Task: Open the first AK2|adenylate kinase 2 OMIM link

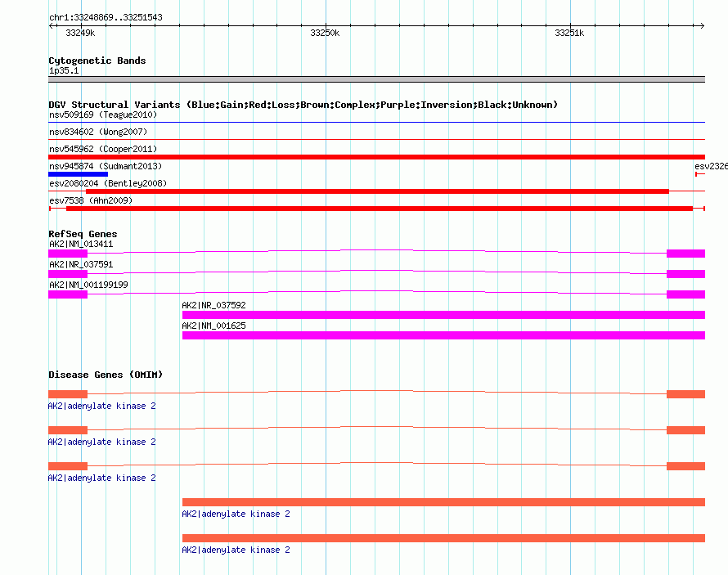Action: pyautogui.click(x=102, y=406)
